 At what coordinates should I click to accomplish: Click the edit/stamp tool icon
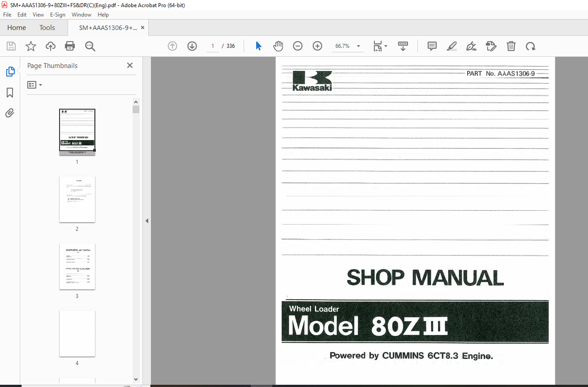tap(491, 46)
